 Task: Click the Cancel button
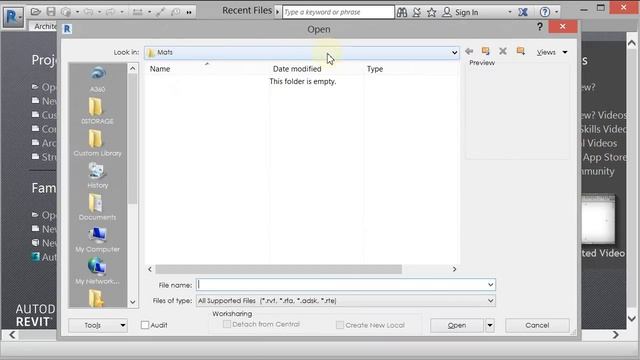[537, 325]
